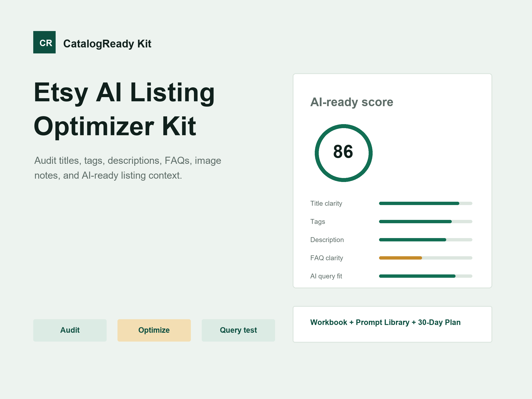Click the AI query fit bar

425,276
